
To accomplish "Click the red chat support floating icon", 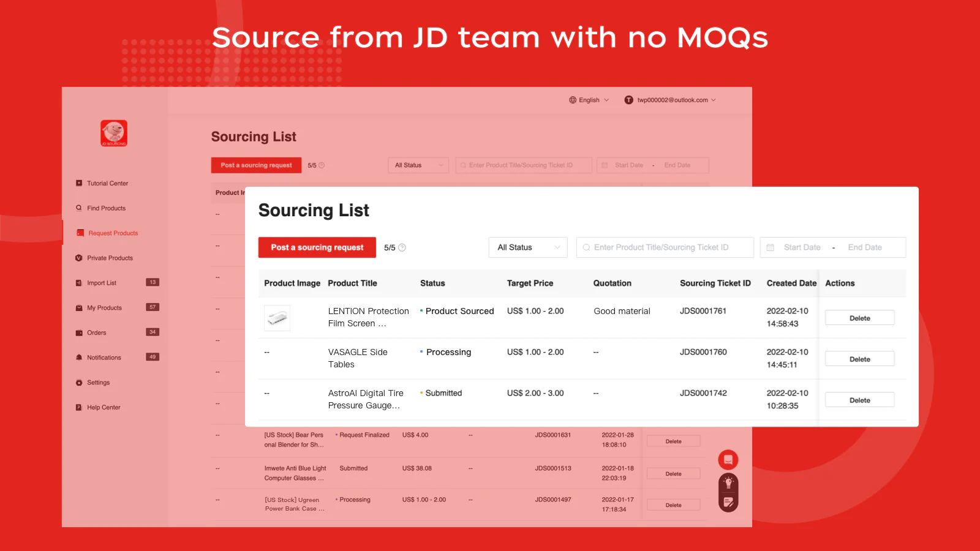I will tap(728, 460).
